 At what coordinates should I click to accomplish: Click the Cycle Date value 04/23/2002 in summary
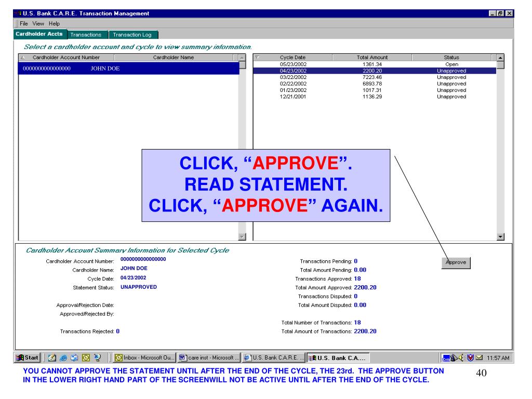click(x=133, y=277)
